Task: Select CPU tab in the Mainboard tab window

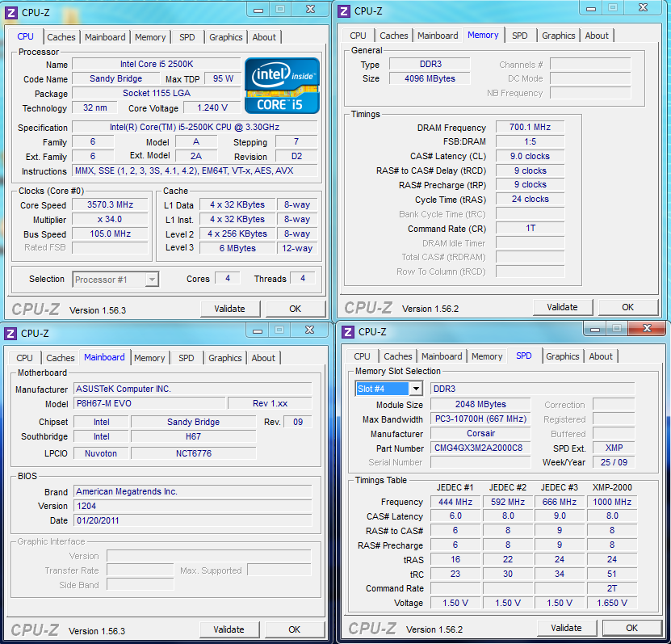Action: pyautogui.click(x=24, y=358)
